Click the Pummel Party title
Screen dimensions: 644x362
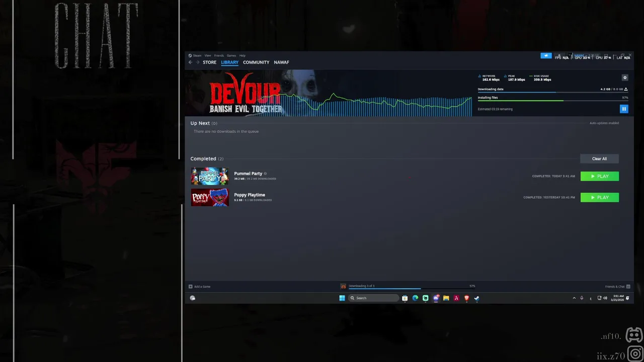(x=248, y=173)
